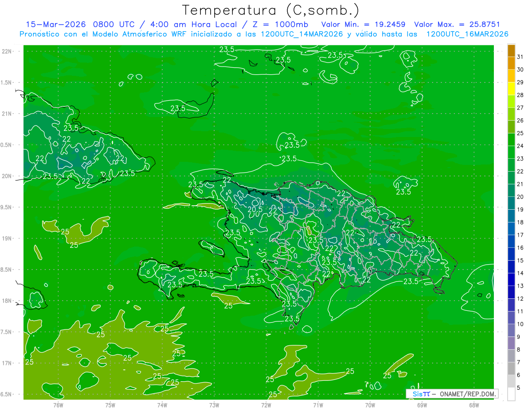
Task: Click the "75W" longitude axis label
Action: (x=110, y=405)
